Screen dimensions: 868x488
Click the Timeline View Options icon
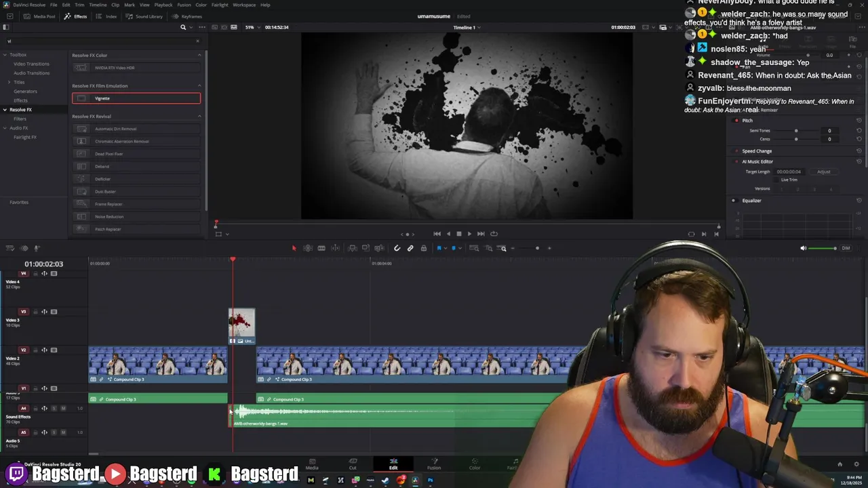[9, 248]
